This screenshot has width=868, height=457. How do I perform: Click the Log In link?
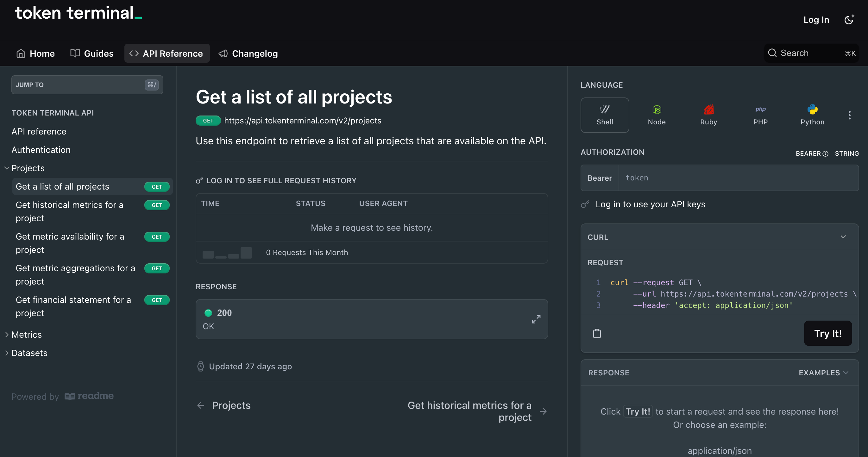tap(816, 20)
